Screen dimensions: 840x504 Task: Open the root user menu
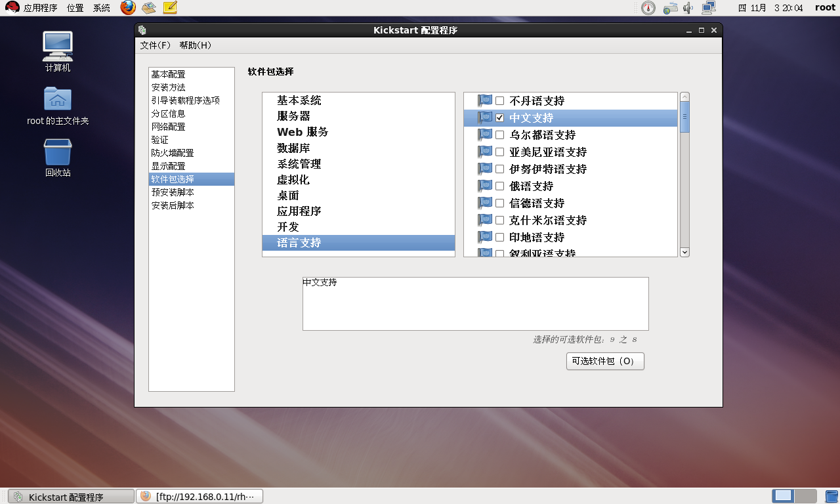coord(826,8)
